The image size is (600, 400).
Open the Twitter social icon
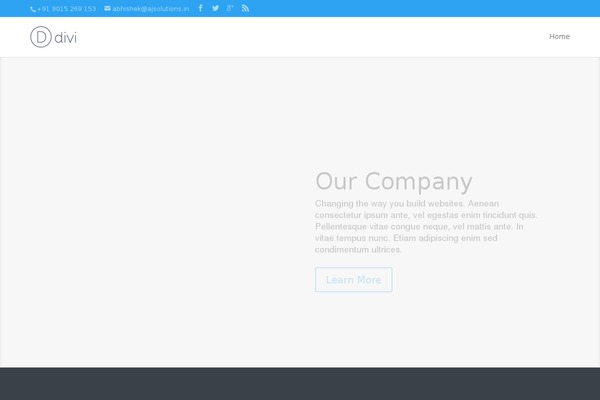[x=215, y=8]
